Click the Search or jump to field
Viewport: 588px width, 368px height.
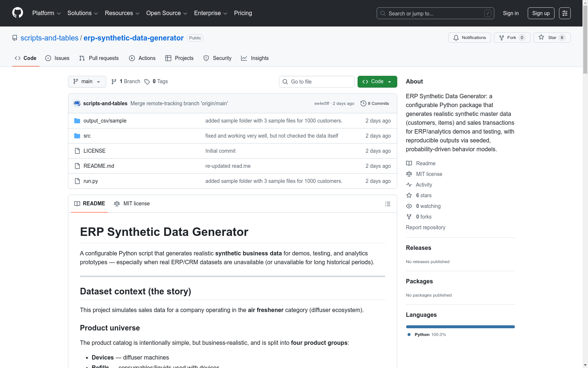click(x=435, y=13)
